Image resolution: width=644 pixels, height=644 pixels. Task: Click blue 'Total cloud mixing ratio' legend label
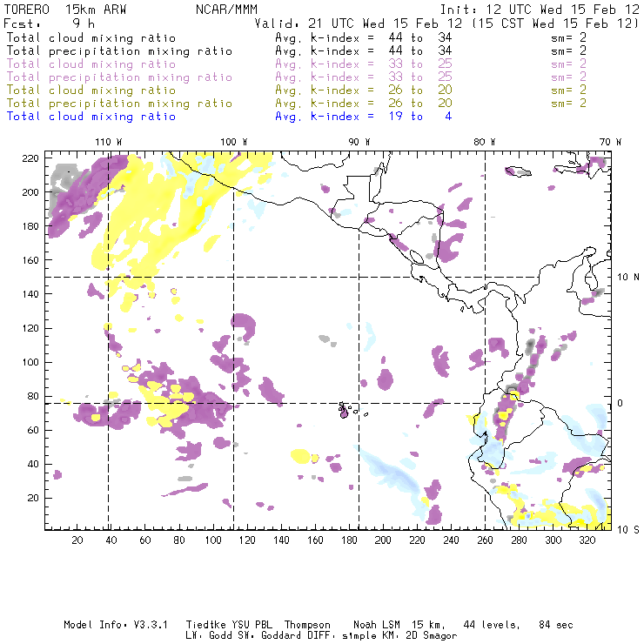click(x=91, y=117)
